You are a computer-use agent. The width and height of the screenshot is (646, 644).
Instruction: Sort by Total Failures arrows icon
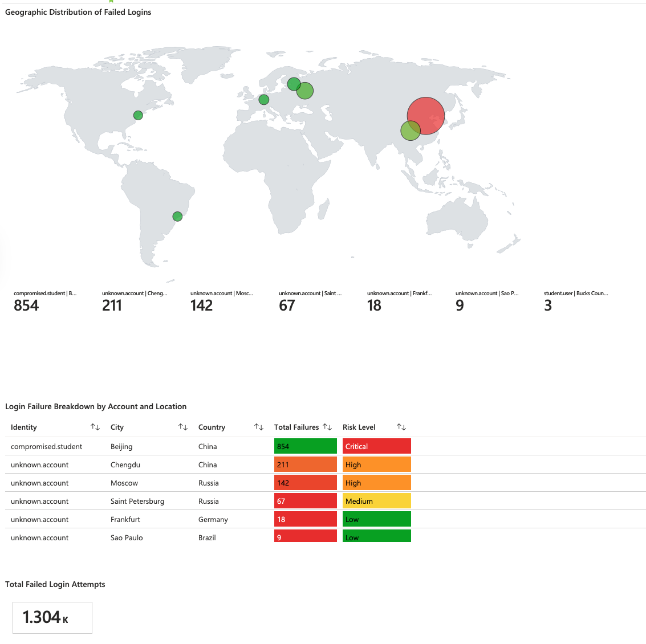point(327,427)
